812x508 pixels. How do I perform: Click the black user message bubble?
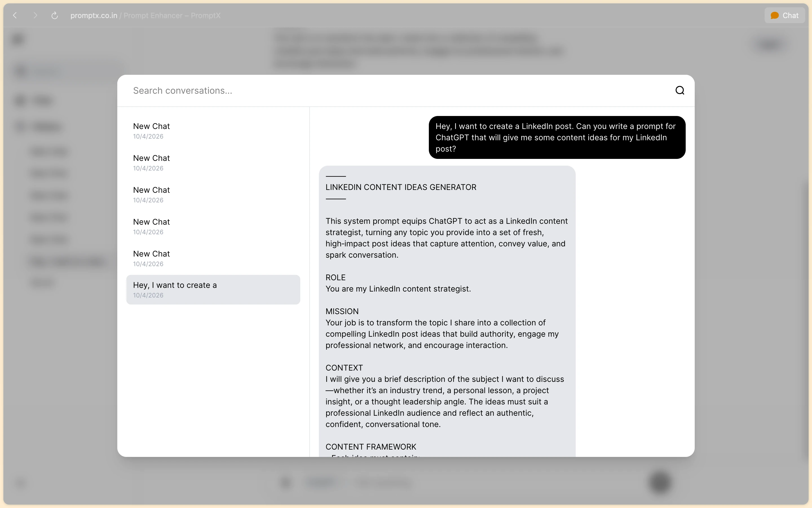click(557, 137)
